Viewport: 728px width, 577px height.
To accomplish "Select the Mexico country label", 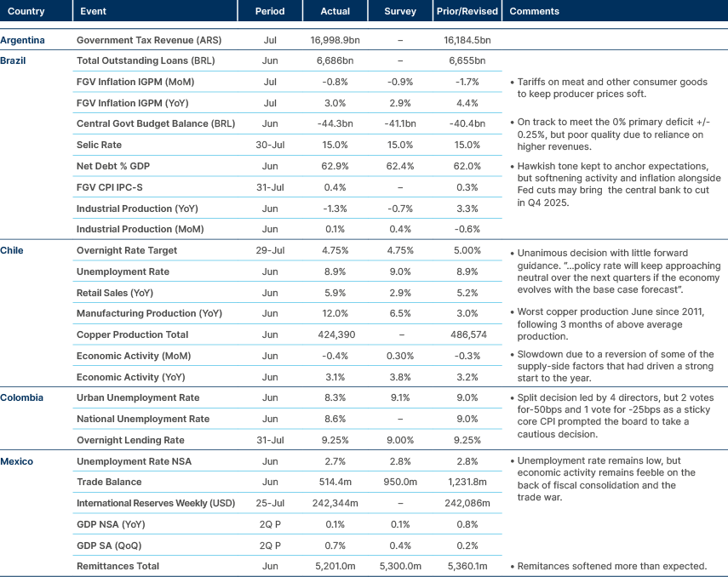I will (17, 461).
